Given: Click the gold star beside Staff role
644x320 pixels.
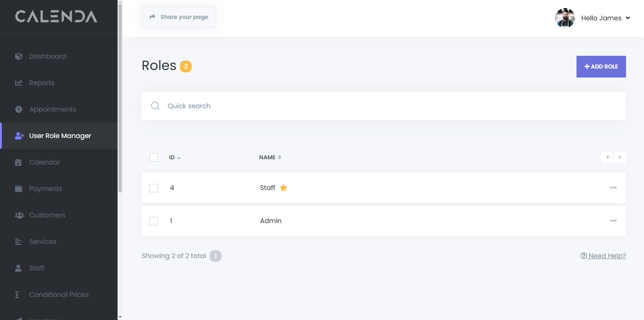Looking at the screenshot, I should tap(284, 188).
